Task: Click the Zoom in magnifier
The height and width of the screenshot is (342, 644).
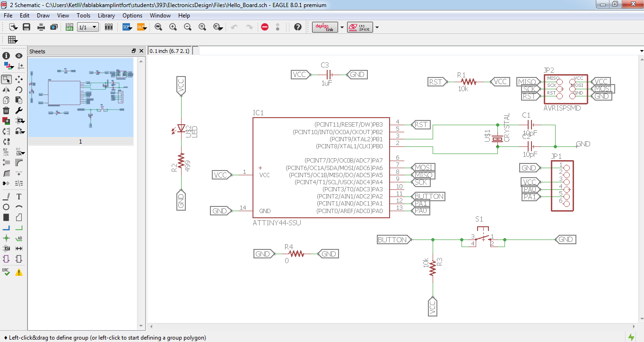Action: 173,27
